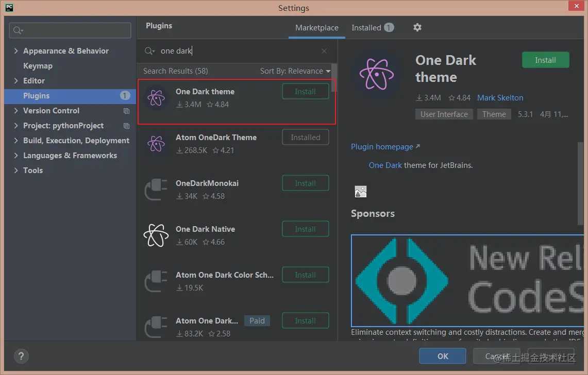Click the version 5.3.1 text

tap(525, 114)
